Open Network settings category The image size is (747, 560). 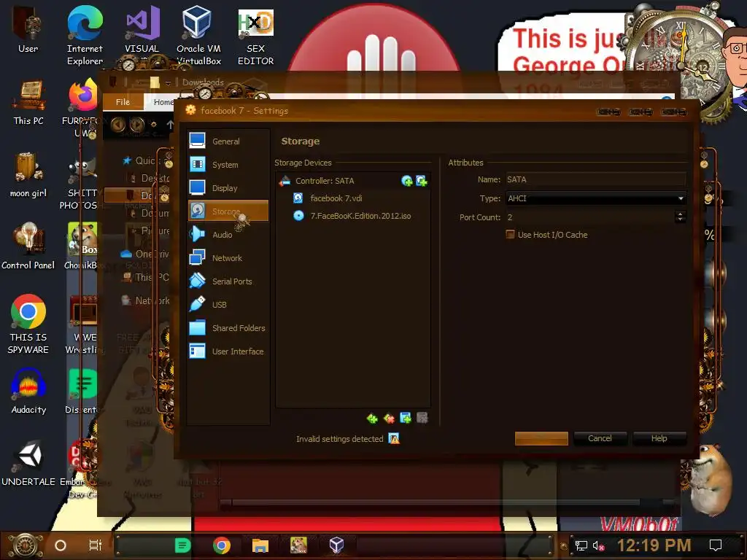pos(228,257)
